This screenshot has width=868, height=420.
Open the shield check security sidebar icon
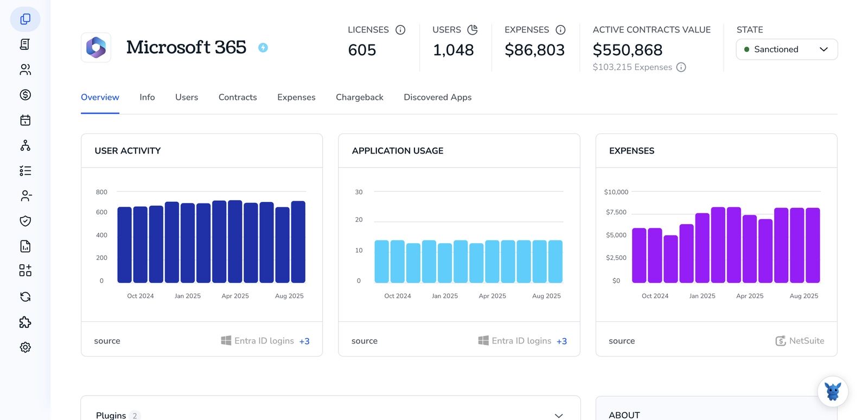25,221
